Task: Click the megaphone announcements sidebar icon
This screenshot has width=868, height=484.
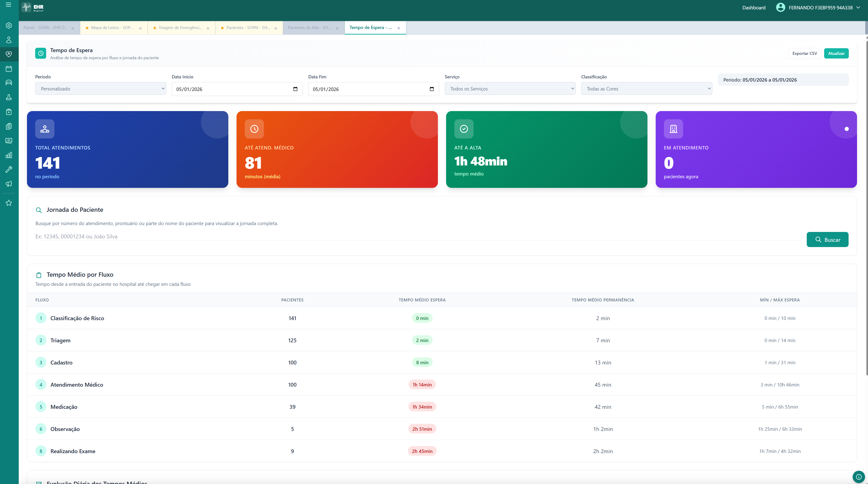Action: click(x=9, y=184)
